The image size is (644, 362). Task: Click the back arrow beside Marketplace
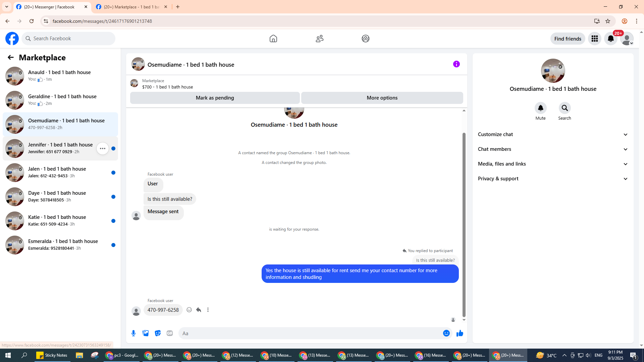tap(11, 57)
